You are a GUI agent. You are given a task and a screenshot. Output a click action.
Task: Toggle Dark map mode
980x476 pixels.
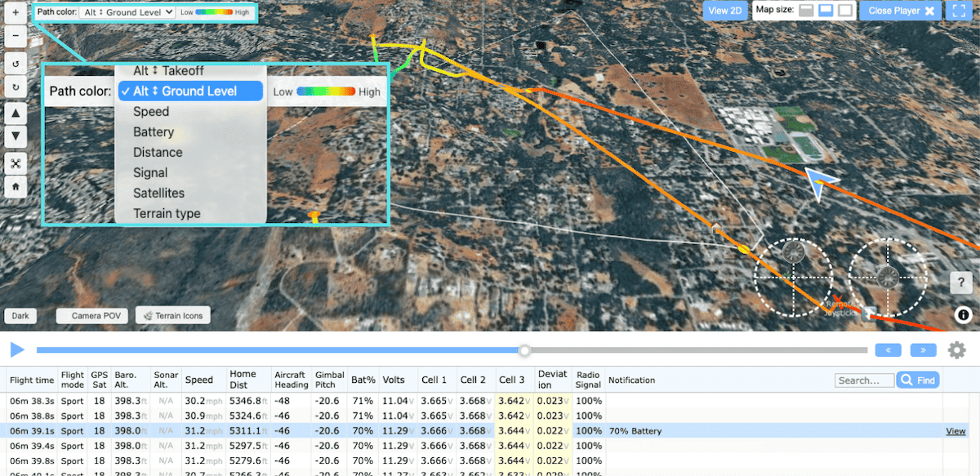(x=20, y=316)
